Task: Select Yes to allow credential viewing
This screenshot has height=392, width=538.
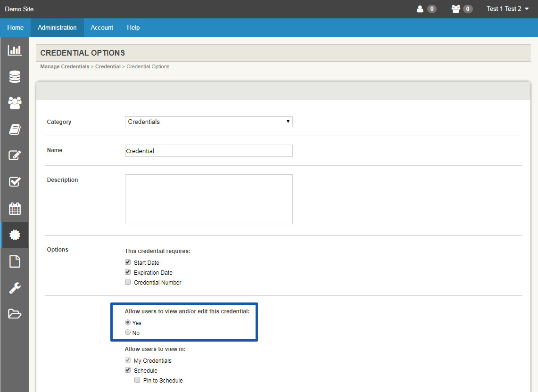Action: (127, 322)
